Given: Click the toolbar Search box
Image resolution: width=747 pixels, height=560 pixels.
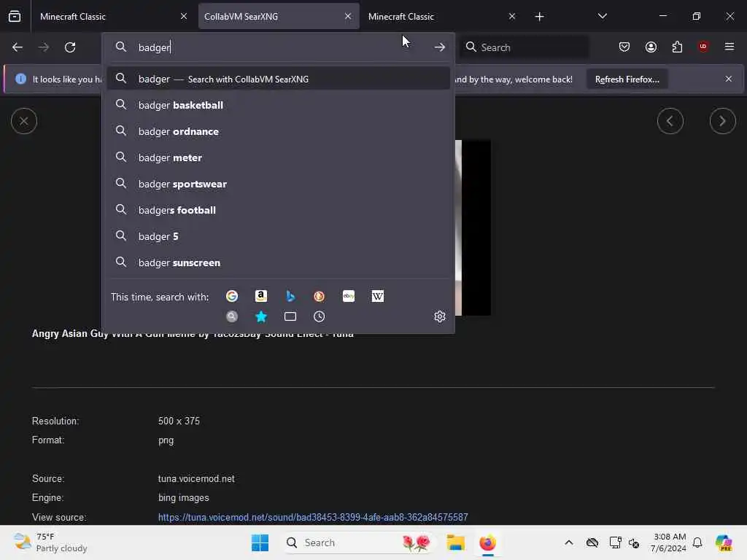Looking at the screenshot, I should pos(524,47).
